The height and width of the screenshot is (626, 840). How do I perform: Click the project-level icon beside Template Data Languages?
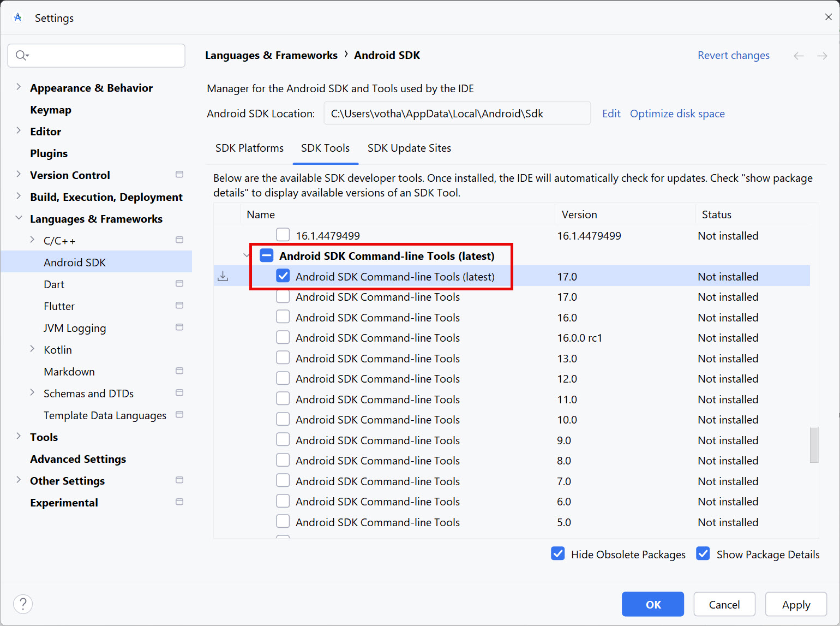pos(179,415)
